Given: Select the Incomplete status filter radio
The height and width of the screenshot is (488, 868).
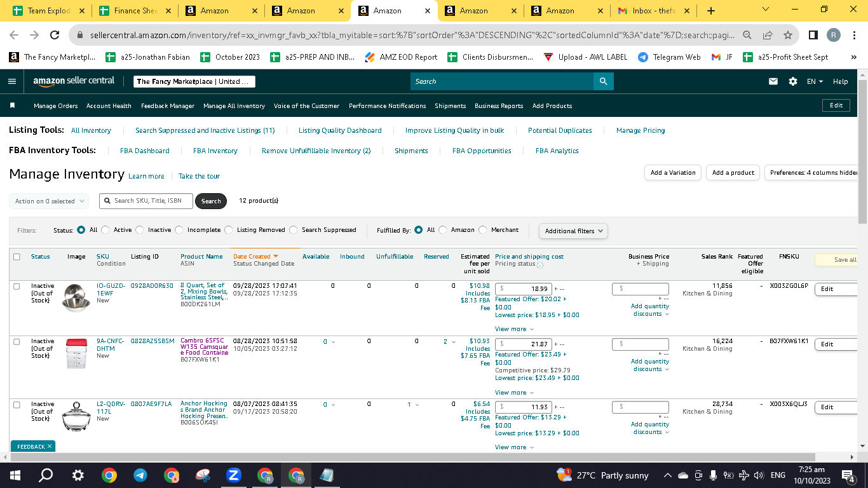Looking at the screenshot, I should [x=179, y=230].
